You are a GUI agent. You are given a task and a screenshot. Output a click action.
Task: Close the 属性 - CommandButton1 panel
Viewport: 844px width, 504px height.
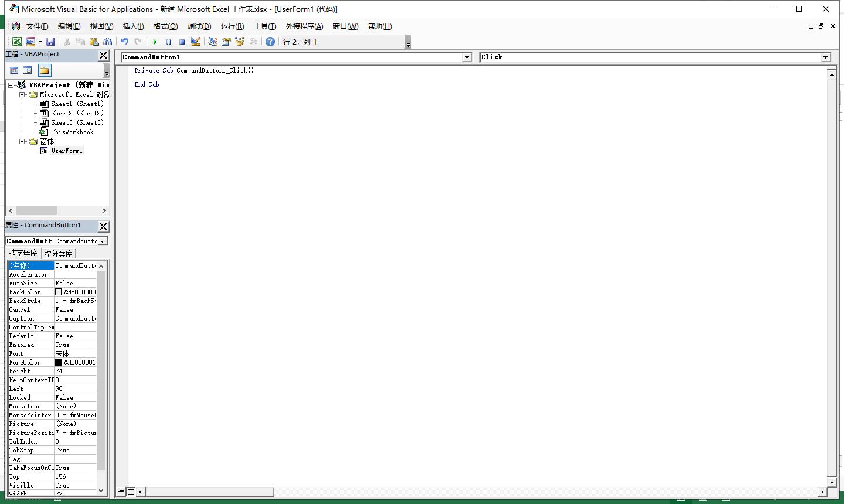pyautogui.click(x=103, y=226)
